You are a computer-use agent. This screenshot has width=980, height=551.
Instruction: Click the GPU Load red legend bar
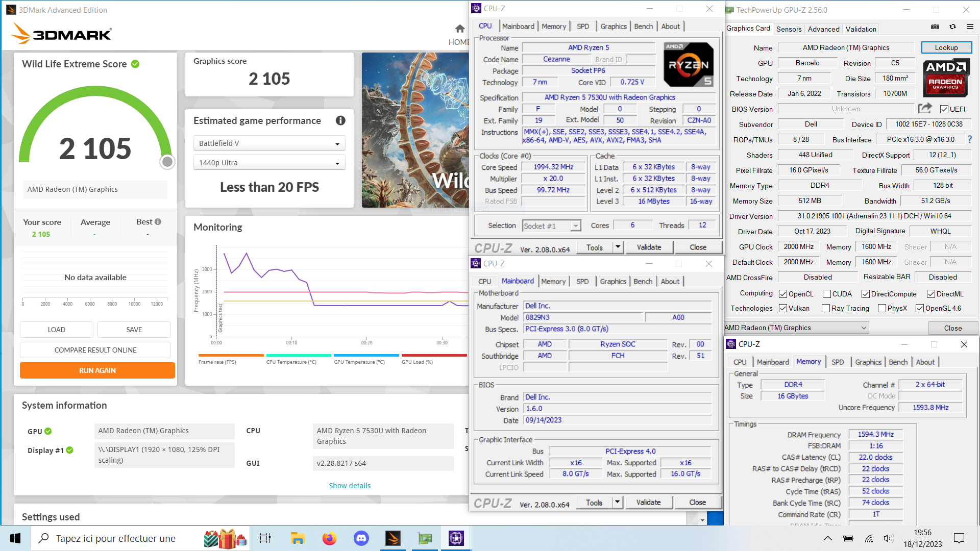434,355
